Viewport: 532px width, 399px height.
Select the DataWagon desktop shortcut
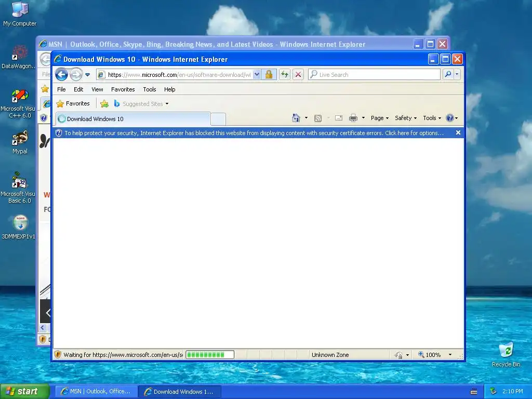coord(19,57)
